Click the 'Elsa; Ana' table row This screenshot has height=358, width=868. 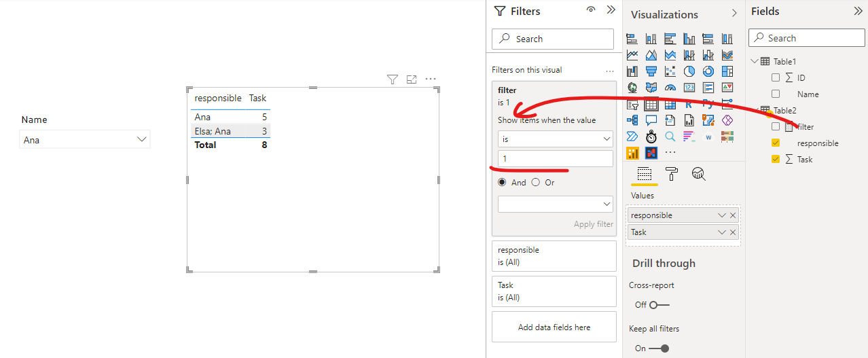click(230, 131)
